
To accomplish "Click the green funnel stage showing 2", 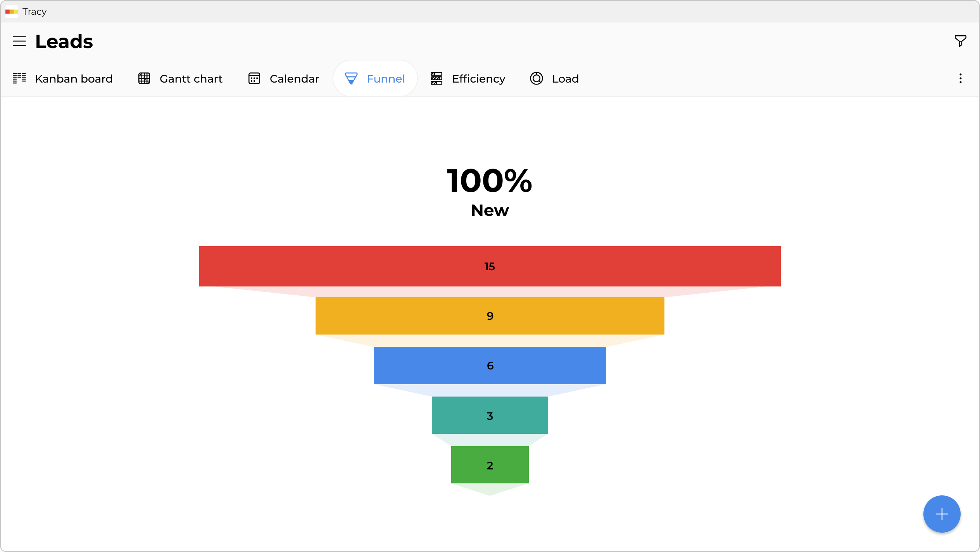I will coord(490,465).
